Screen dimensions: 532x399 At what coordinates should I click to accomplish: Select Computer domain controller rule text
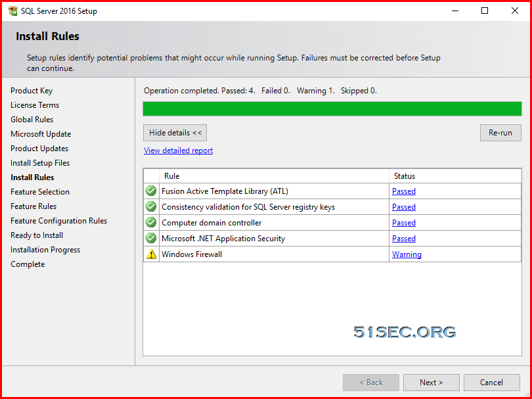(211, 223)
